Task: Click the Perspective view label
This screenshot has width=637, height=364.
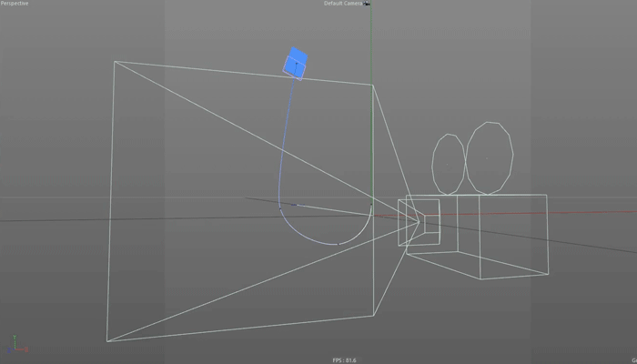Action: (15, 4)
